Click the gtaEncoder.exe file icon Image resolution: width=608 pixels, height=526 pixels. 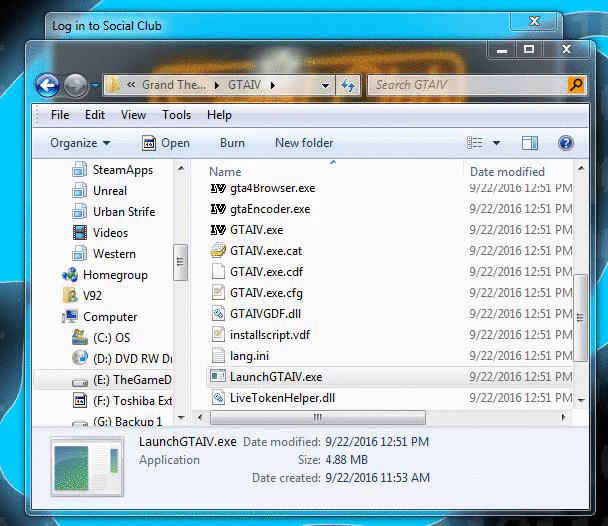coord(218,209)
